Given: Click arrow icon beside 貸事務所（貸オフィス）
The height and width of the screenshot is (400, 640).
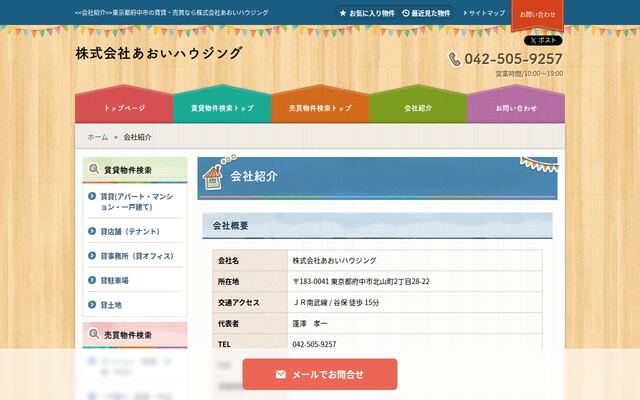Looking at the screenshot, I should (92, 256).
